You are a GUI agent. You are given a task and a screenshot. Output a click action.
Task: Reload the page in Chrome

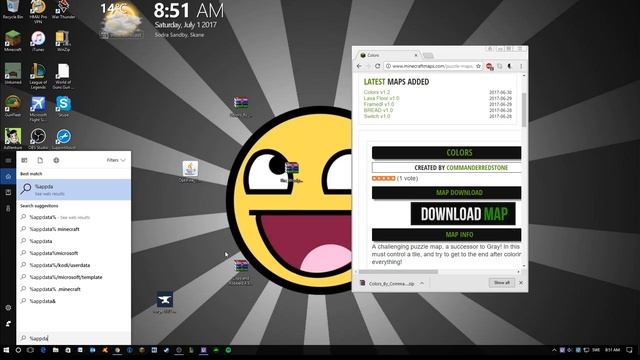378,66
